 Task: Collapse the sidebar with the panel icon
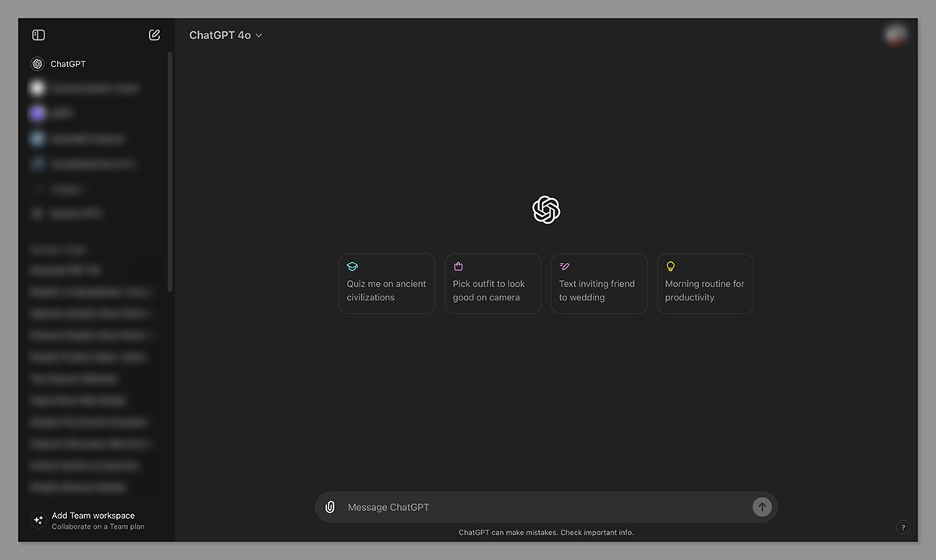(38, 35)
